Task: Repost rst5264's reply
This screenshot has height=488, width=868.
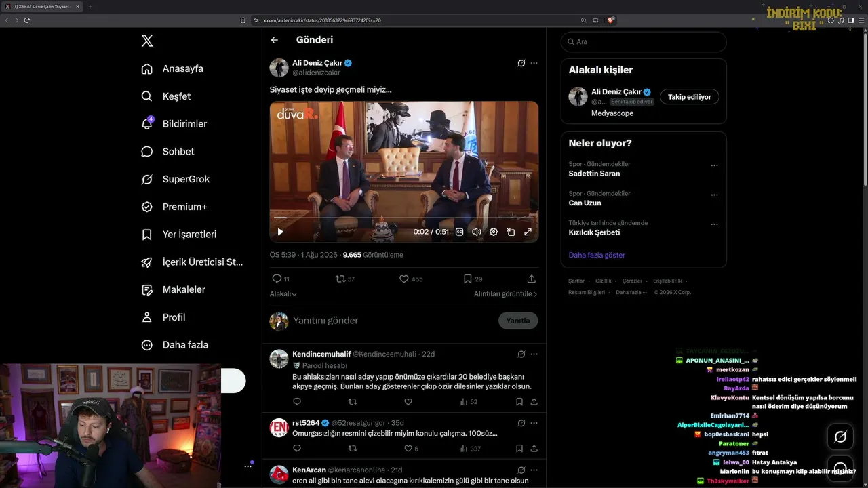Action: pos(353,448)
